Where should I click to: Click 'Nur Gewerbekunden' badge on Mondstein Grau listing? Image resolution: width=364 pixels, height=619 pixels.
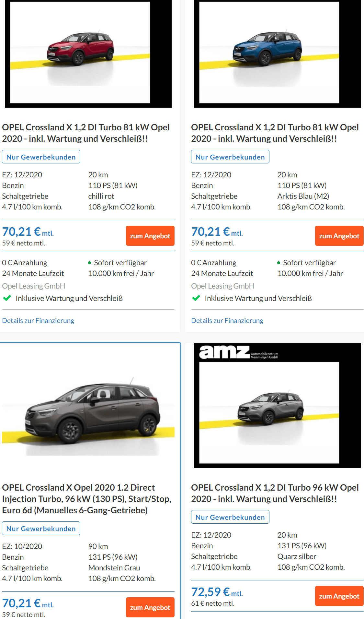41,528
